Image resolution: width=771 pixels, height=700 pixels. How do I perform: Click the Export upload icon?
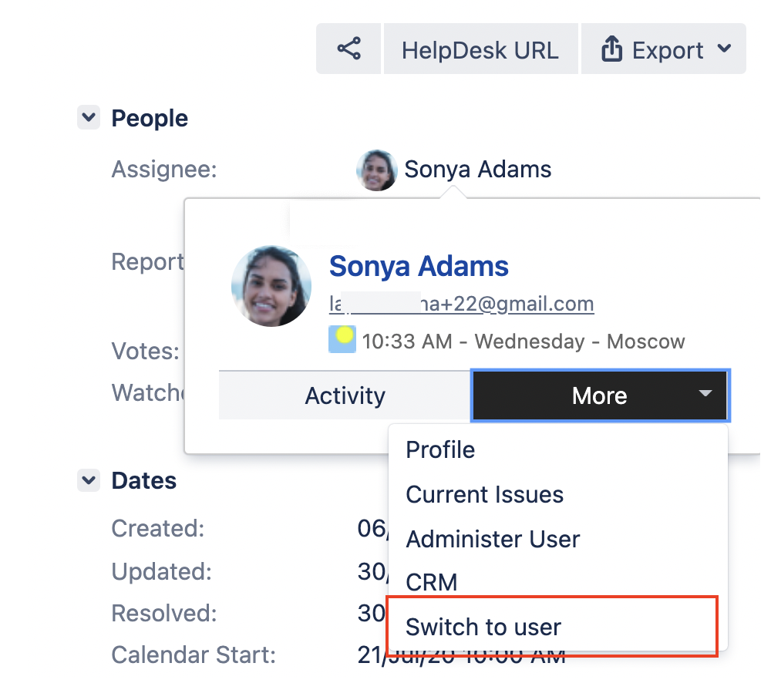pos(611,49)
